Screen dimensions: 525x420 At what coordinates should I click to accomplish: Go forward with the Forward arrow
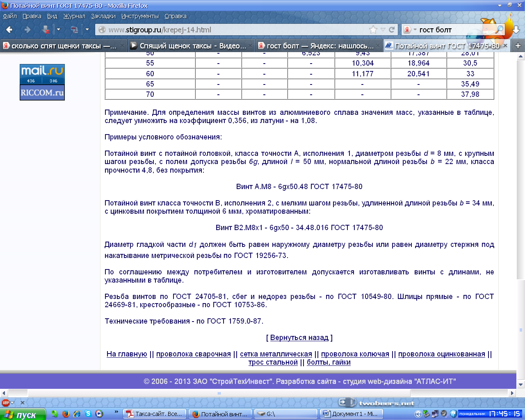[x=27, y=30]
